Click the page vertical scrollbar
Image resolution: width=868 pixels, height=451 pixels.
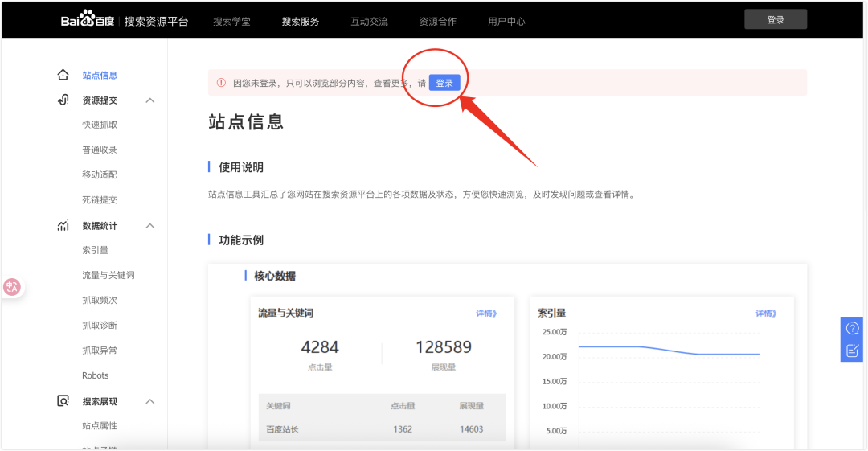865,125
